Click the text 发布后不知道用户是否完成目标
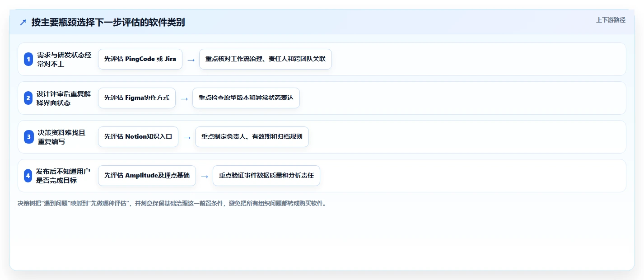This screenshot has width=644, height=280. point(63,176)
